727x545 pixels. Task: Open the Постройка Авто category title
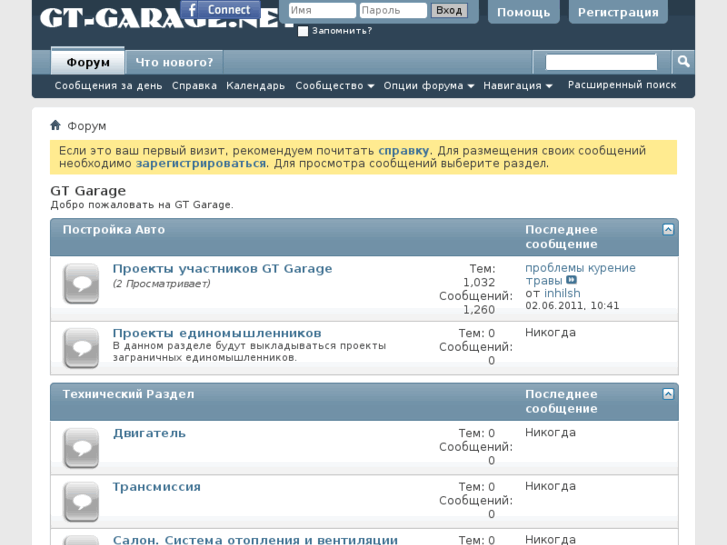click(x=114, y=230)
